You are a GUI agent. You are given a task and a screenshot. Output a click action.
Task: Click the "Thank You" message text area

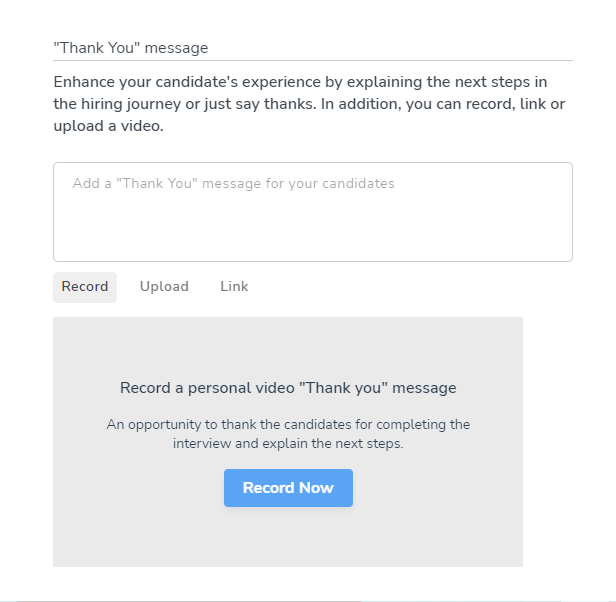coord(312,212)
